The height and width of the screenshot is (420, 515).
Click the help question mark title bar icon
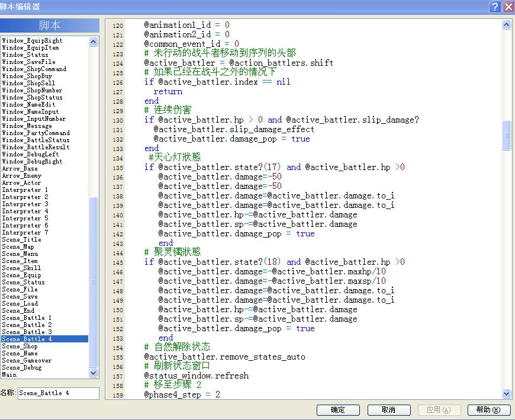click(495, 7)
